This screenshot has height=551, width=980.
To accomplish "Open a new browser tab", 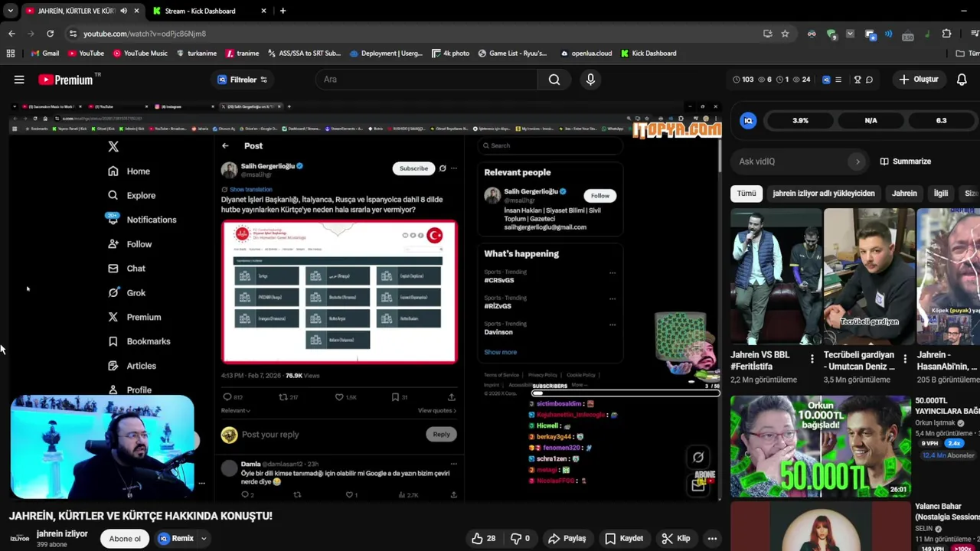I will pyautogui.click(x=283, y=11).
